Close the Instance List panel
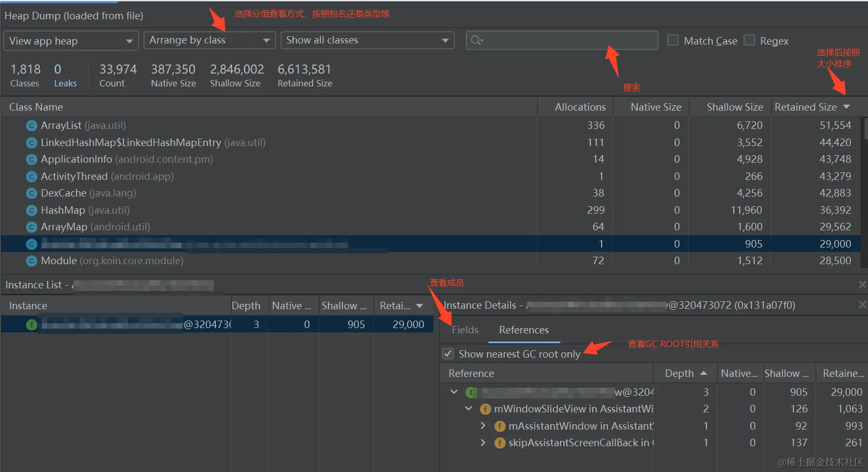Viewport: 868px width, 472px height. click(x=862, y=285)
